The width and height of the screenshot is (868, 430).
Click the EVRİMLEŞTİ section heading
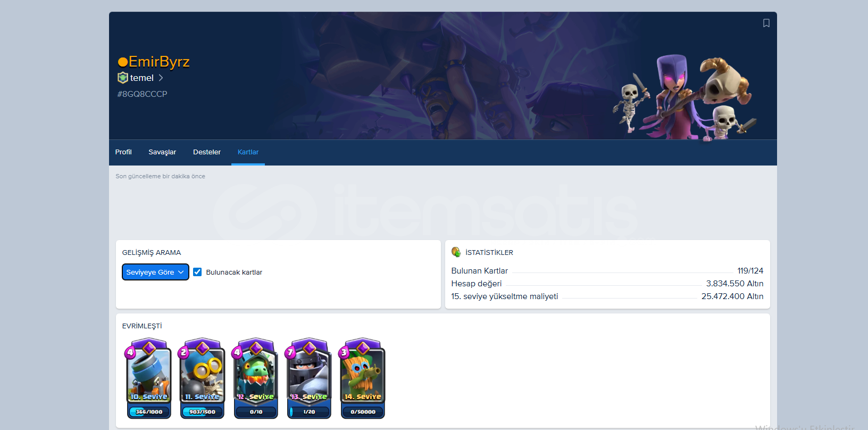click(142, 326)
